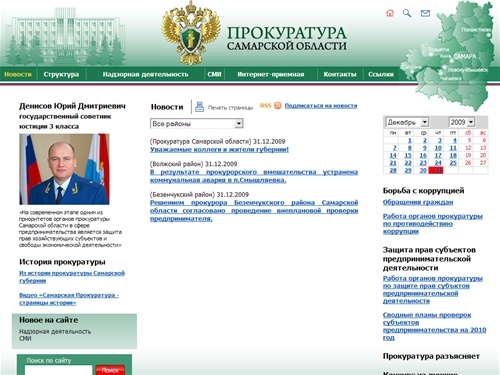
Task: Click Чапаевск on the region map
Action: [x=451, y=78]
